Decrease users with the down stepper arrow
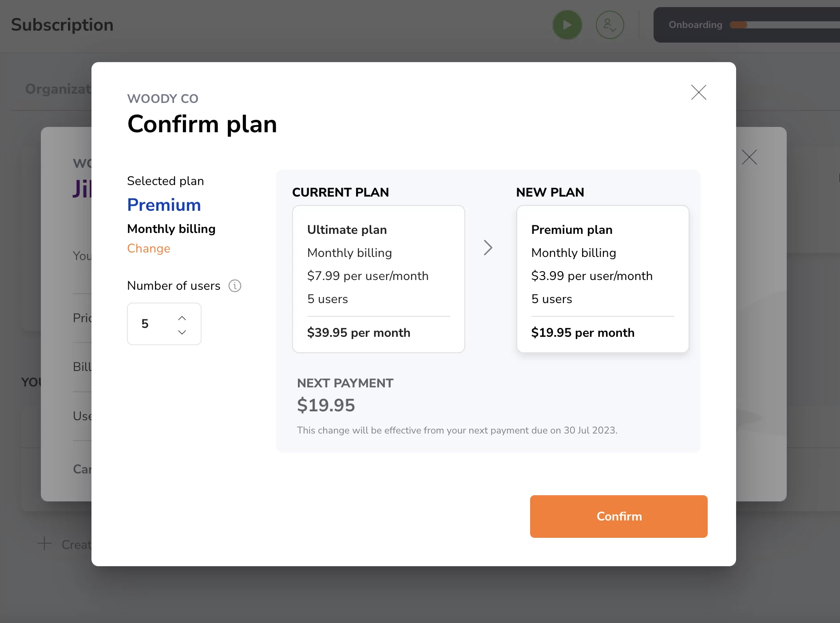The width and height of the screenshot is (840, 623). [x=182, y=332]
